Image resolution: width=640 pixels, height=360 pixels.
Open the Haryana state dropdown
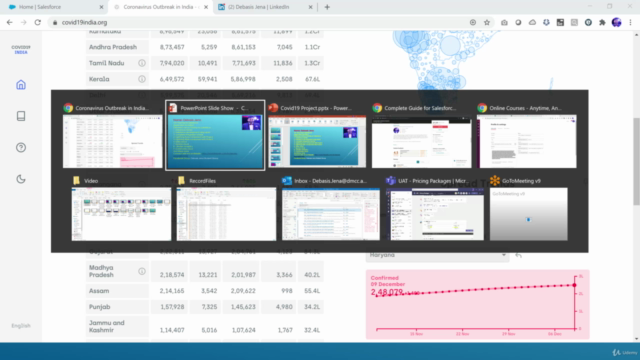(437, 255)
